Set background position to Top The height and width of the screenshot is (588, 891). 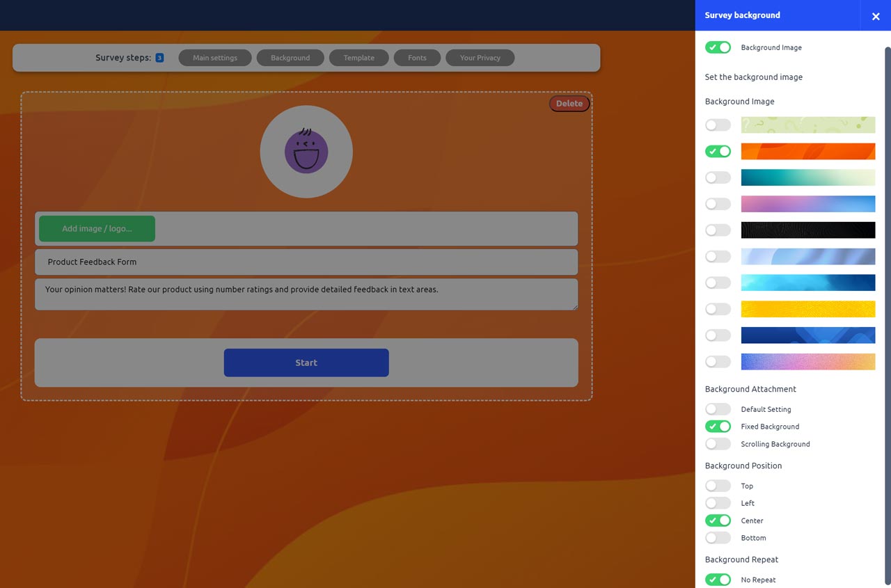tap(718, 486)
